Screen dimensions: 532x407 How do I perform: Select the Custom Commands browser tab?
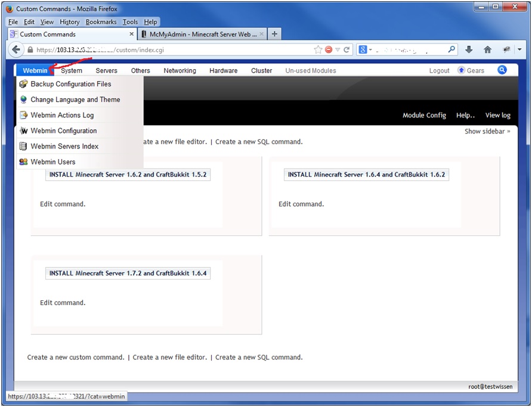pyautogui.click(x=72, y=34)
